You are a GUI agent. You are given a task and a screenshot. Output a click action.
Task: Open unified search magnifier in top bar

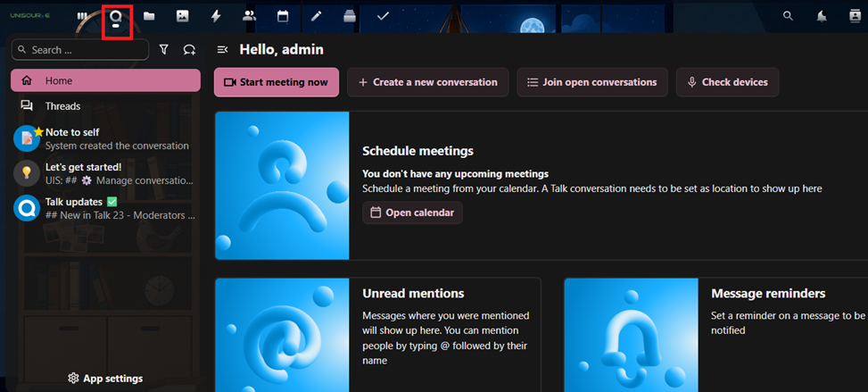tap(788, 16)
